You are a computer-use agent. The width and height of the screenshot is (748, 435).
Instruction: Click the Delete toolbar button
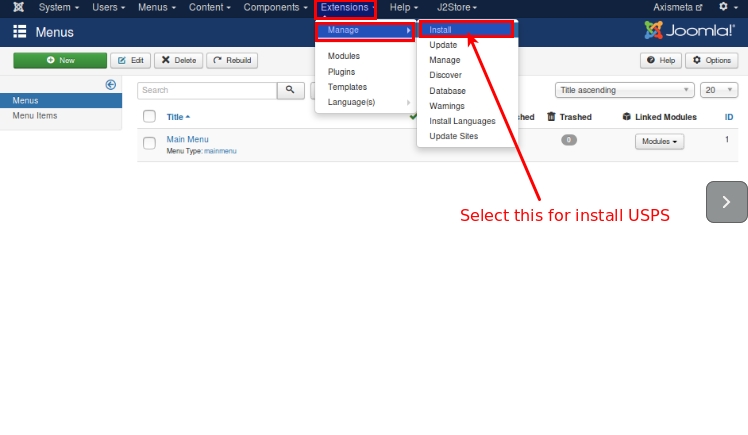[x=178, y=61]
